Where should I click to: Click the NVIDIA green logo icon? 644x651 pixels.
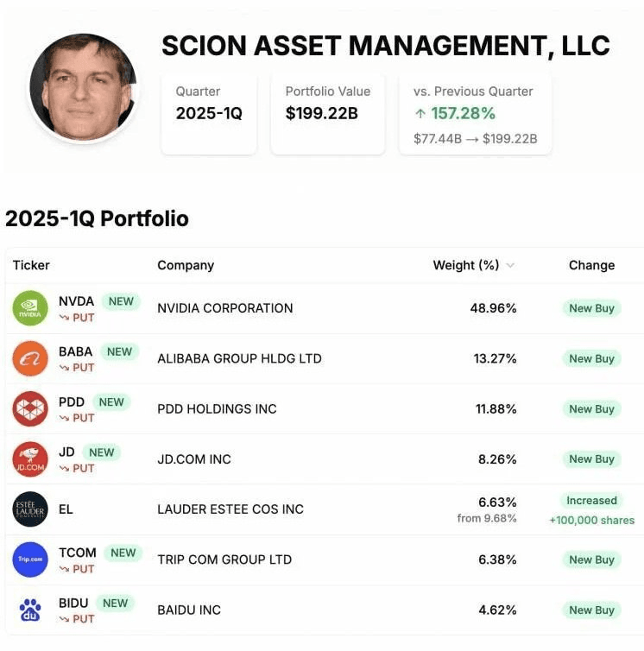pos(30,308)
